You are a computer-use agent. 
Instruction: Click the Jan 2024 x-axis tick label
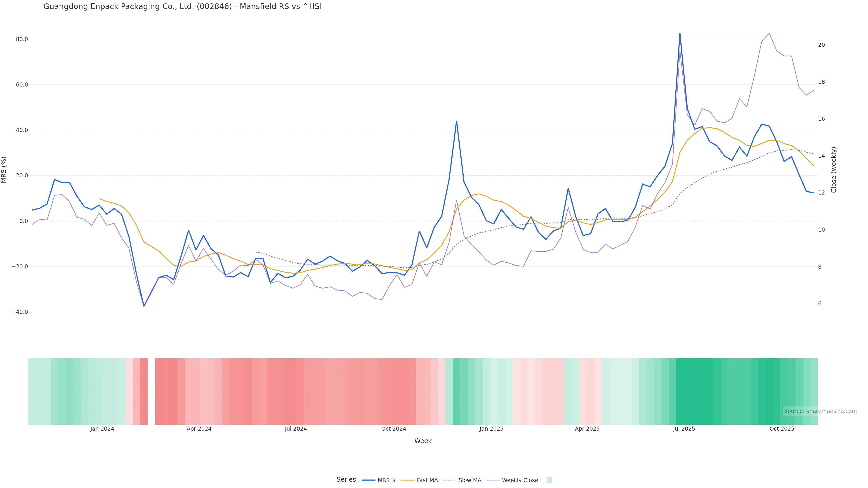(102, 429)
